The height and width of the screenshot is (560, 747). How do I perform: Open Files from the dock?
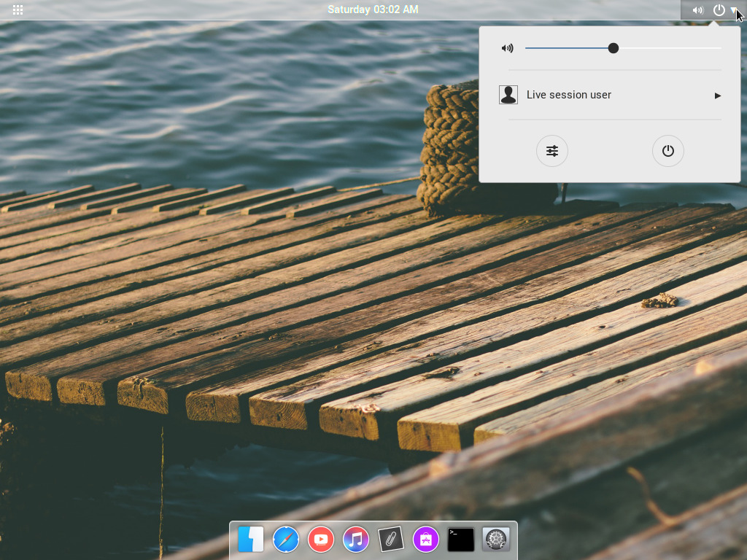point(251,540)
